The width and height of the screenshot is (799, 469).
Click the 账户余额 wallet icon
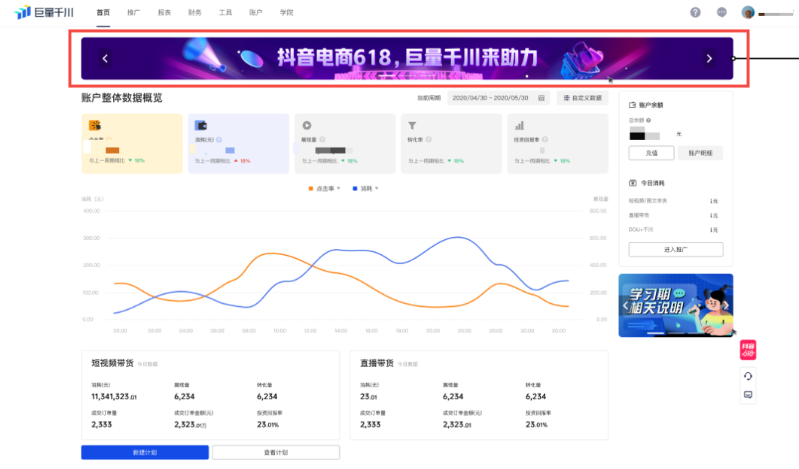click(x=632, y=105)
